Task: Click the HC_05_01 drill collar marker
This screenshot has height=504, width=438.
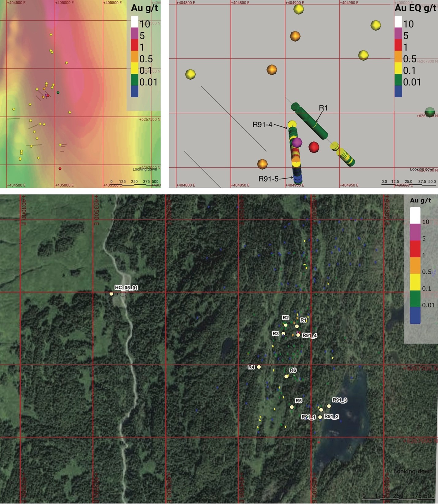Action: coord(111,294)
